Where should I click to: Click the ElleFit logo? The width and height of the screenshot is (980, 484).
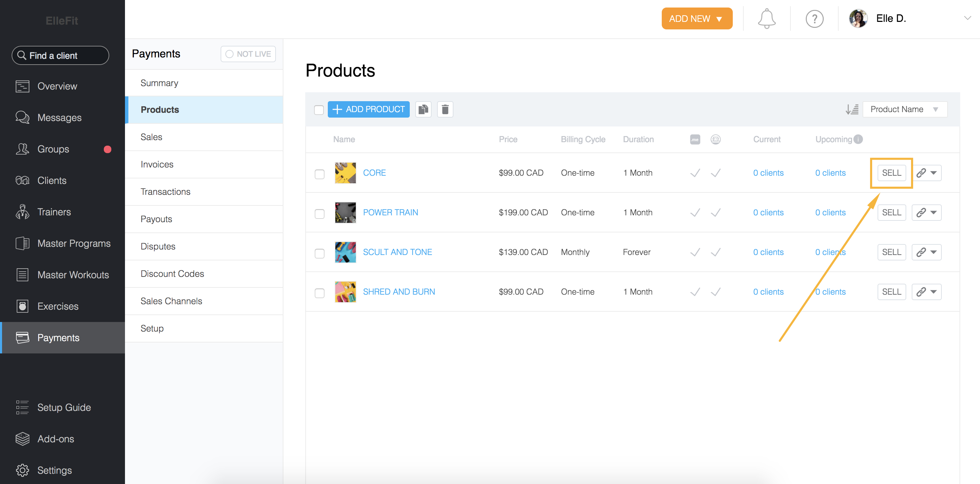(62, 21)
